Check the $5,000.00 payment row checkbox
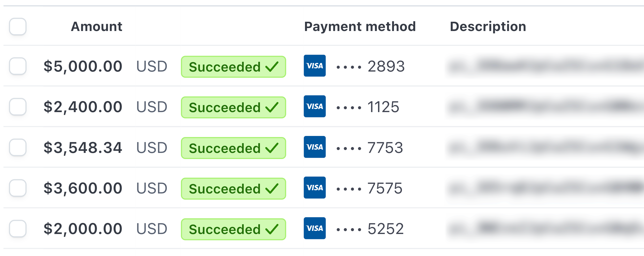This screenshot has width=644, height=256. pos(18,66)
